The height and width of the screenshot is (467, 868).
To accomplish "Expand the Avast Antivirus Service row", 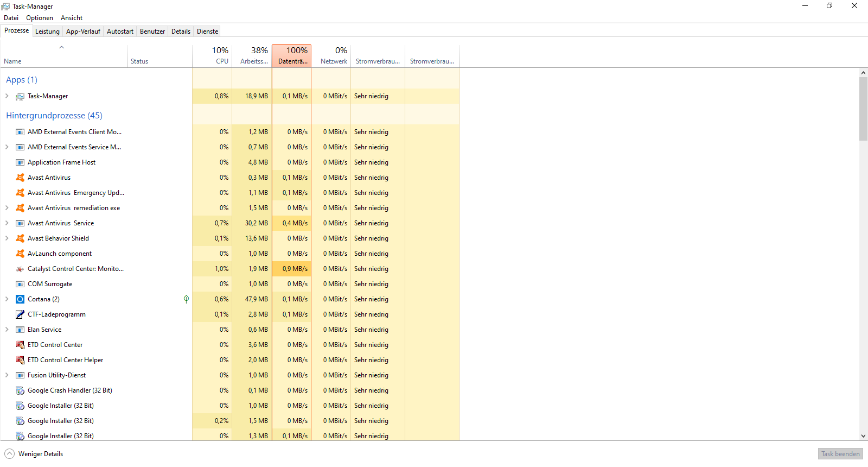I will coord(7,223).
